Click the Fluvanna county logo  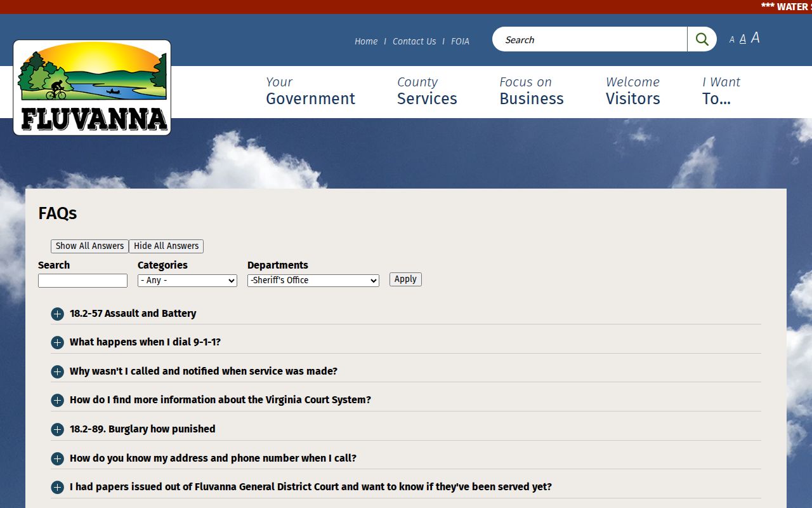tap(92, 88)
